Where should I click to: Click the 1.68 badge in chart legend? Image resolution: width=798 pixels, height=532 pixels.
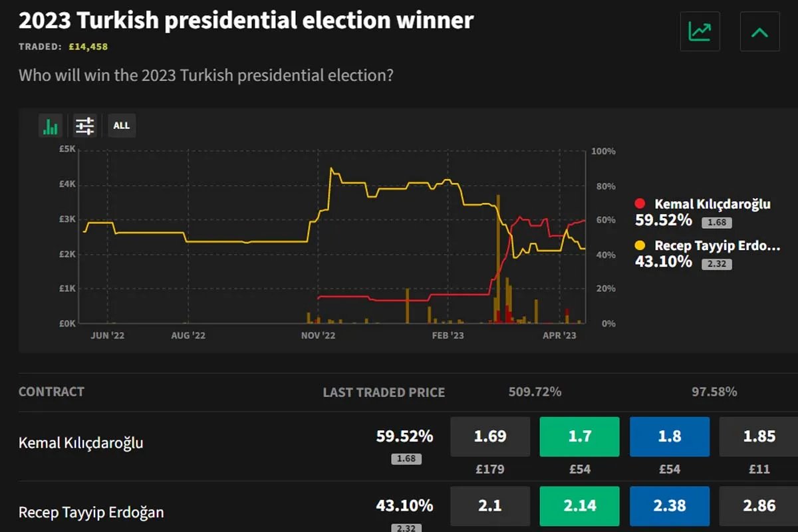click(716, 223)
